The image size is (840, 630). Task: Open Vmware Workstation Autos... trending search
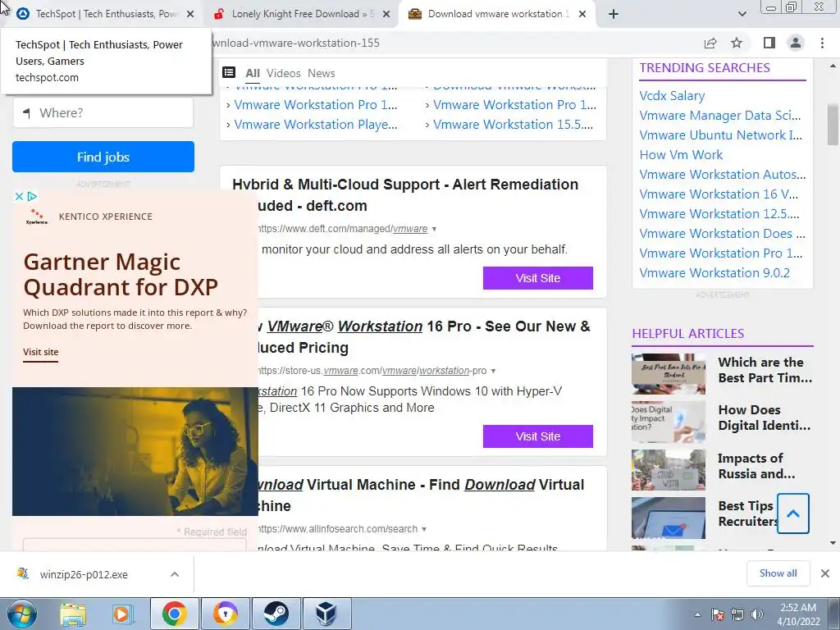pos(722,175)
